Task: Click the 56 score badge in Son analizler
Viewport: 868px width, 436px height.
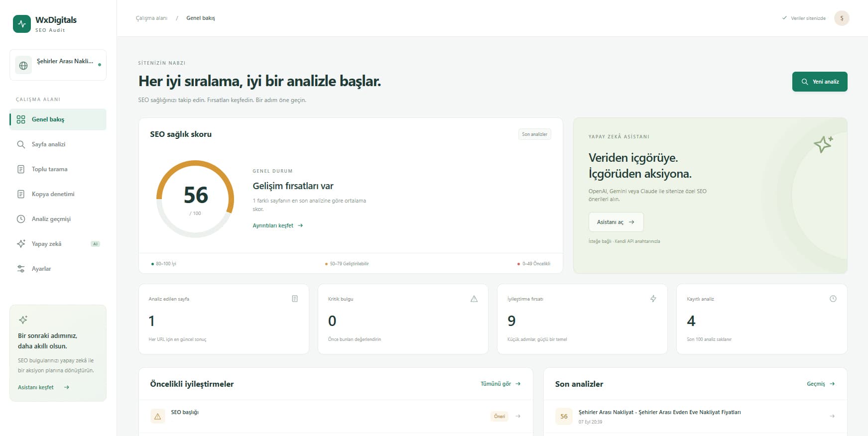Action: (x=564, y=416)
